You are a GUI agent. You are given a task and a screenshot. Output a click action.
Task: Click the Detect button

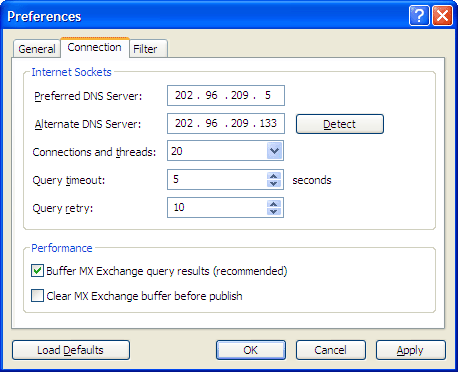340,124
